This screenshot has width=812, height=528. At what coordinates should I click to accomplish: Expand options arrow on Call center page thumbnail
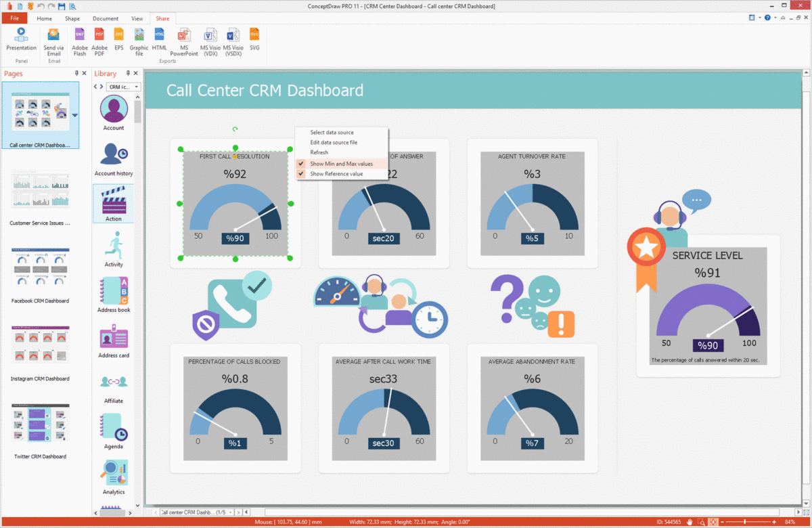(74, 115)
